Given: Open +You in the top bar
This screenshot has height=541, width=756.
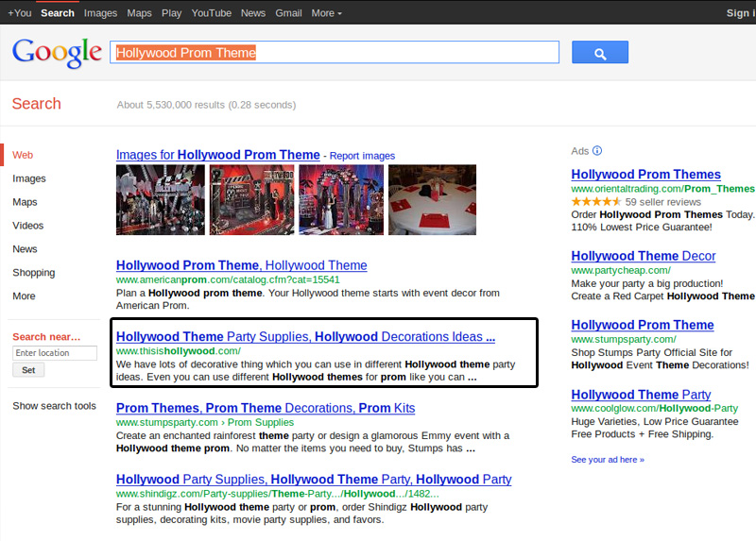Looking at the screenshot, I should click(x=20, y=13).
